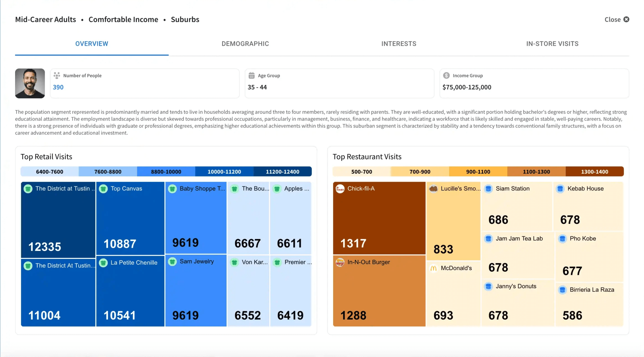
Task: Select the La Petite Chenille treemap tile
Action: point(130,290)
